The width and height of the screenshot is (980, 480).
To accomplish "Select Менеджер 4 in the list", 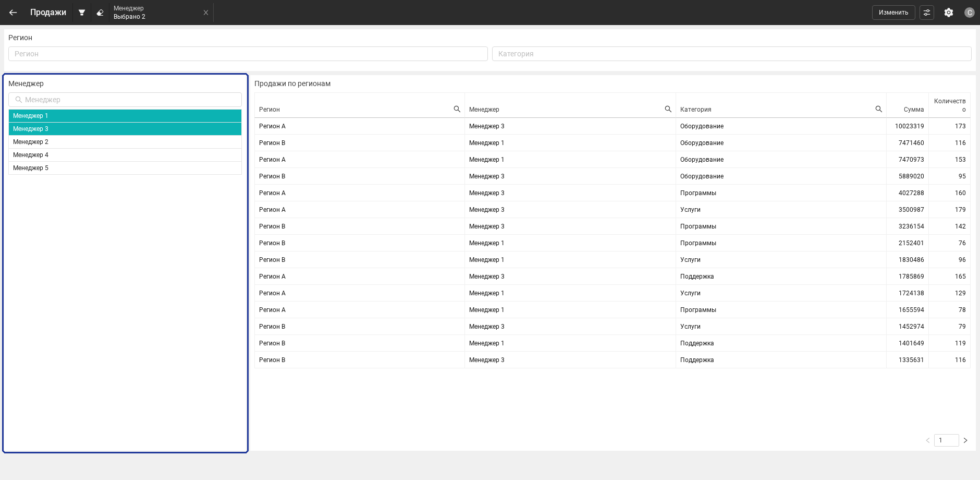I will click(125, 155).
